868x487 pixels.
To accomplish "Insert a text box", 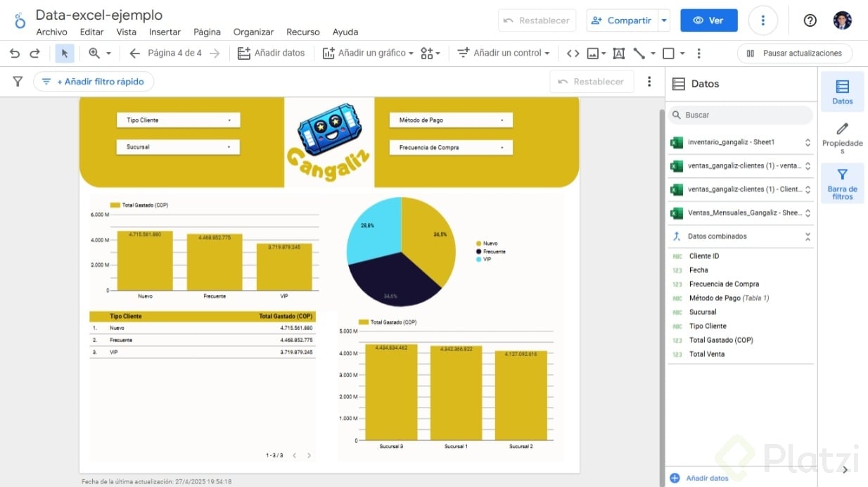I will click(x=619, y=53).
